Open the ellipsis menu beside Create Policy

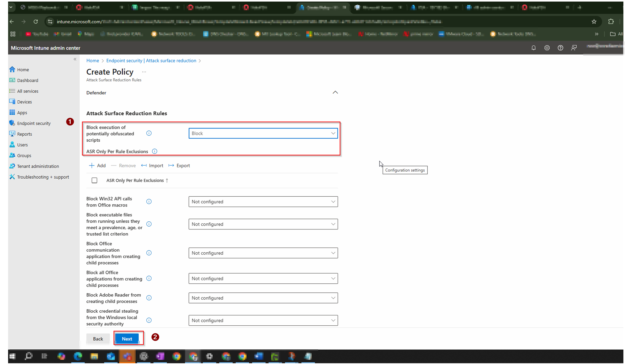[144, 72]
